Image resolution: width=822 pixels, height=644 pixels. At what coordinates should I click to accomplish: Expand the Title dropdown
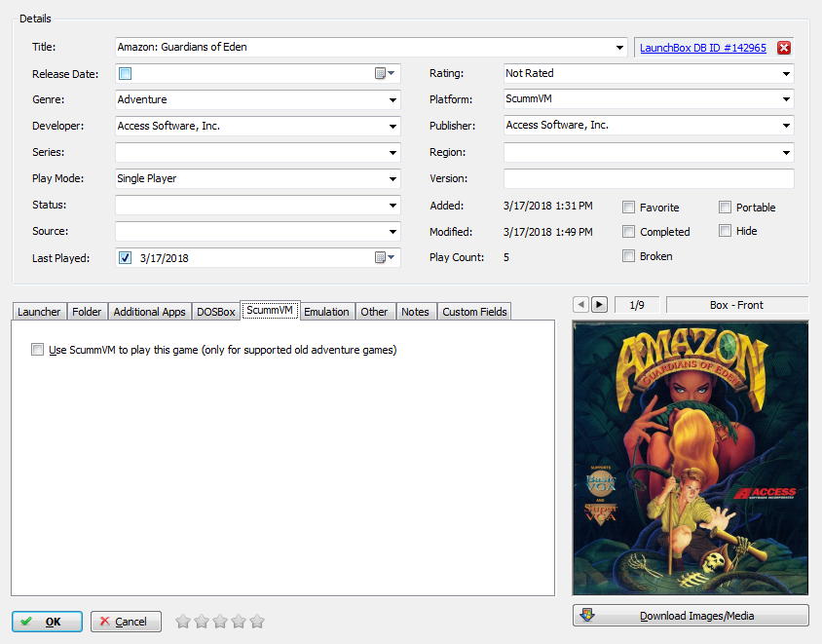619,47
